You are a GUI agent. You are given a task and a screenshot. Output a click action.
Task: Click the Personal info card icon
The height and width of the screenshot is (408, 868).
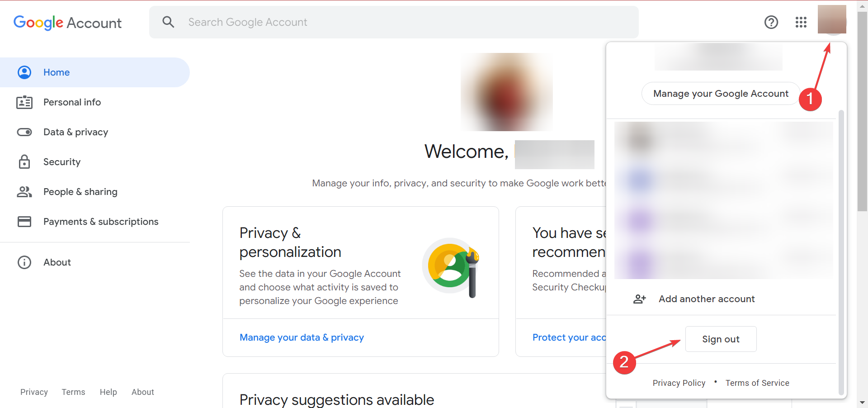click(24, 102)
